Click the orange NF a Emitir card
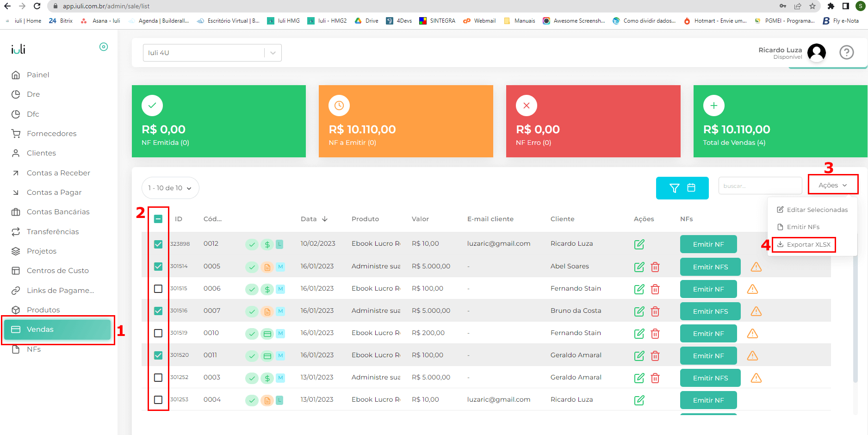Image resolution: width=868 pixels, height=435 pixels. pos(406,121)
